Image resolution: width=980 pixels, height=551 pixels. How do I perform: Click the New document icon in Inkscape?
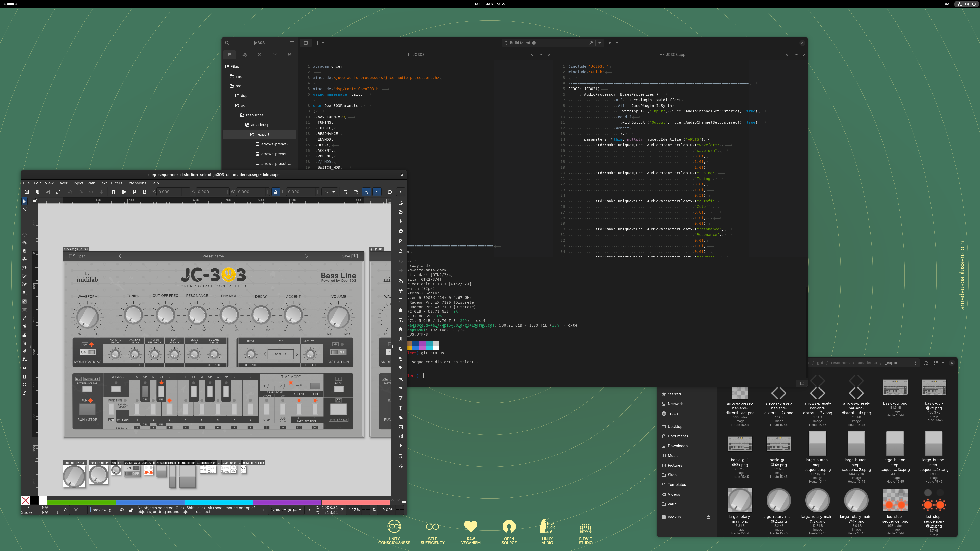401,202
